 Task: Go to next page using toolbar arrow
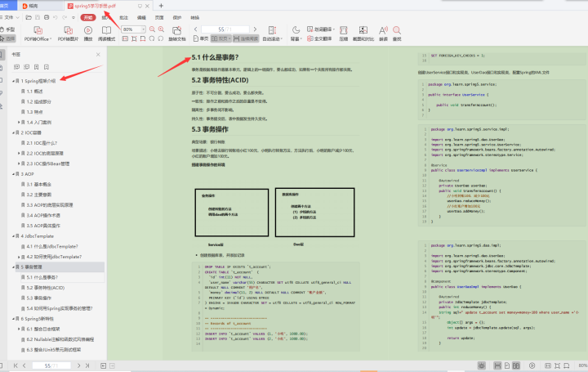click(x=255, y=29)
